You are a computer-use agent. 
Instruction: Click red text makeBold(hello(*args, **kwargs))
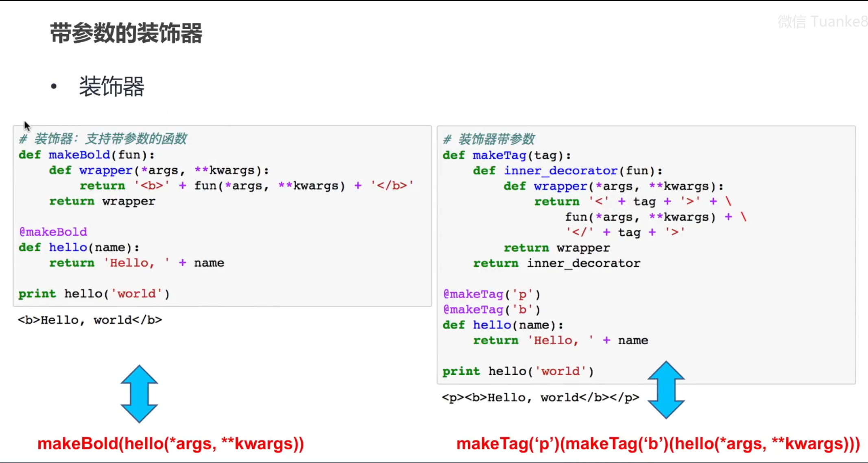171,443
